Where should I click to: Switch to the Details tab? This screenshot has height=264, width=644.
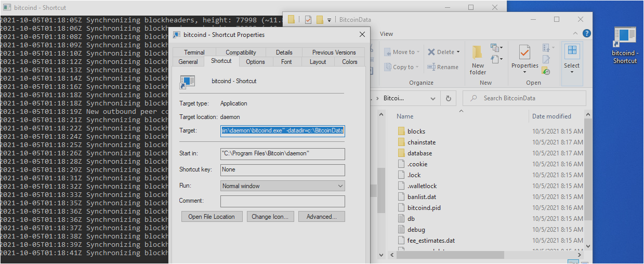tap(284, 52)
